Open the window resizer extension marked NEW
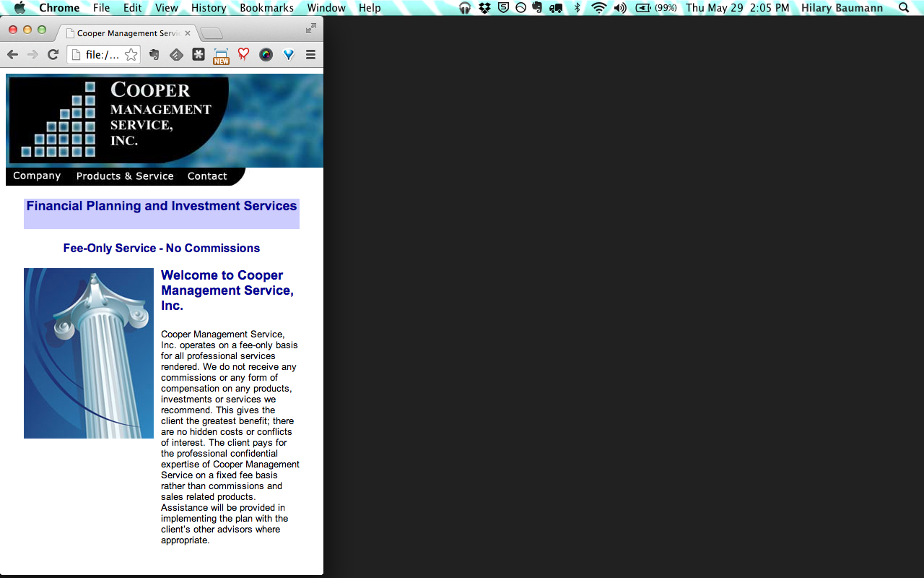Screen dimensions: 924x578 point(221,56)
